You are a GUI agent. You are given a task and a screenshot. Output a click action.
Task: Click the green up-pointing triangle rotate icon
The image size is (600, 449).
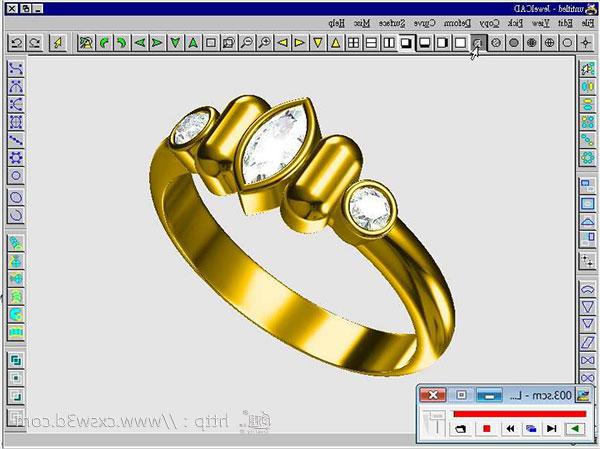point(194,43)
